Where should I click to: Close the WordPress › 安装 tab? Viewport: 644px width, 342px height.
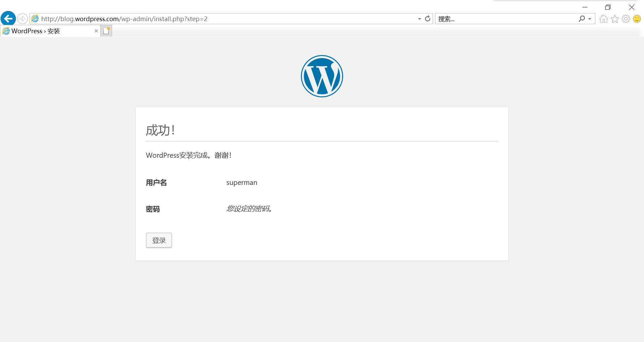(x=96, y=31)
